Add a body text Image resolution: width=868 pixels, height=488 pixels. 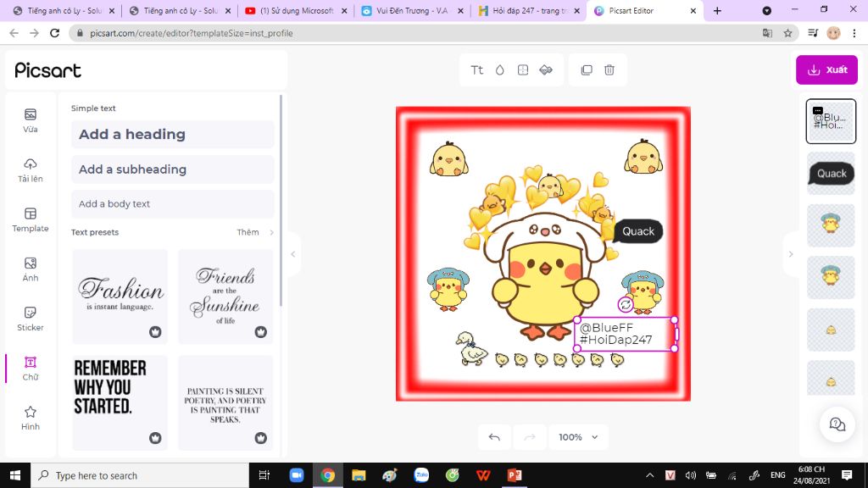[173, 203]
